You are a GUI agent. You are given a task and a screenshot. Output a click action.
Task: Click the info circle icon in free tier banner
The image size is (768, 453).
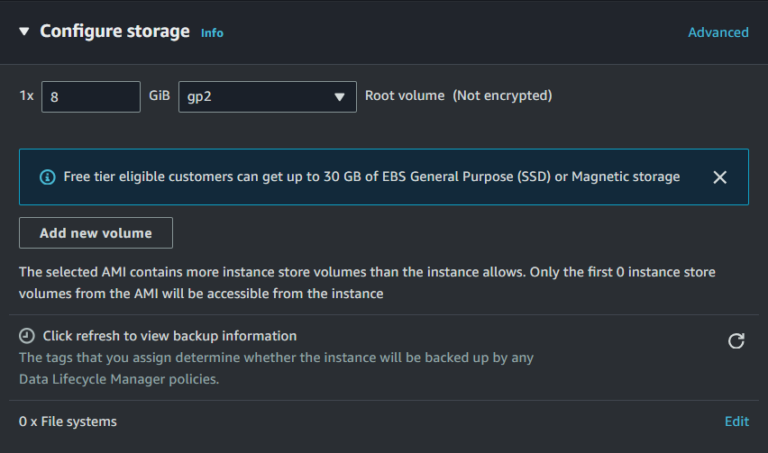48,177
